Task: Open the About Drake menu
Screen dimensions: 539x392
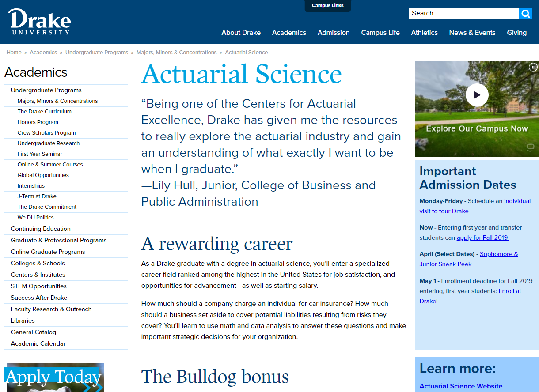Action: click(241, 33)
